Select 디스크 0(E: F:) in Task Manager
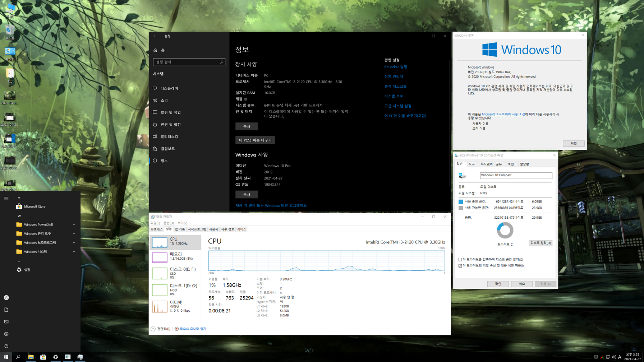Image resolution: width=644 pixels, height=362 pixels. 175,273
